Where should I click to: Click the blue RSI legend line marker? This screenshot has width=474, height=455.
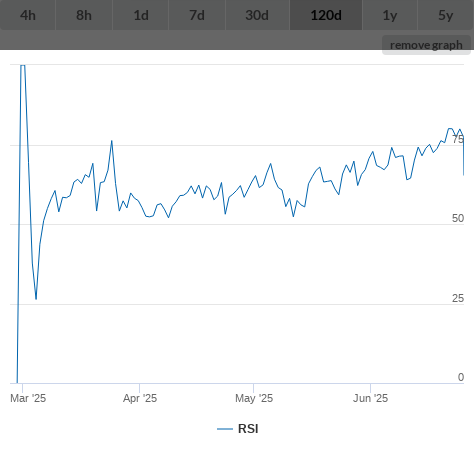[x=225, y=429]
